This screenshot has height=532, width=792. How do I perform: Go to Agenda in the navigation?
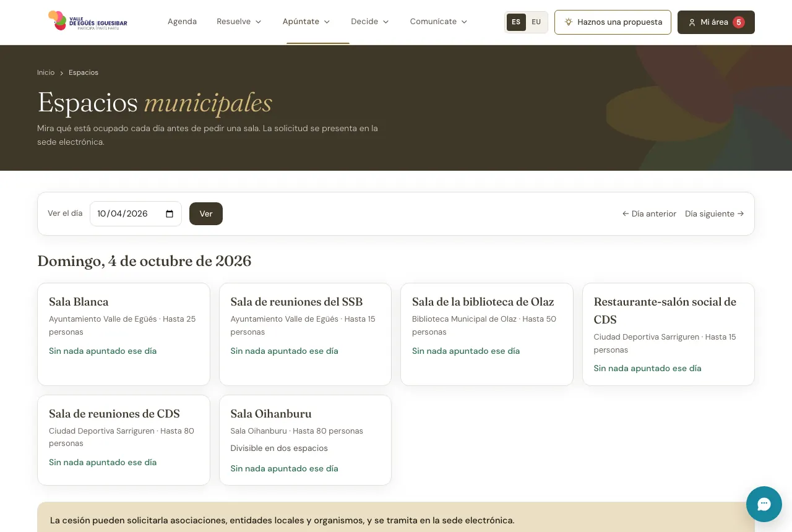point(182,22)
